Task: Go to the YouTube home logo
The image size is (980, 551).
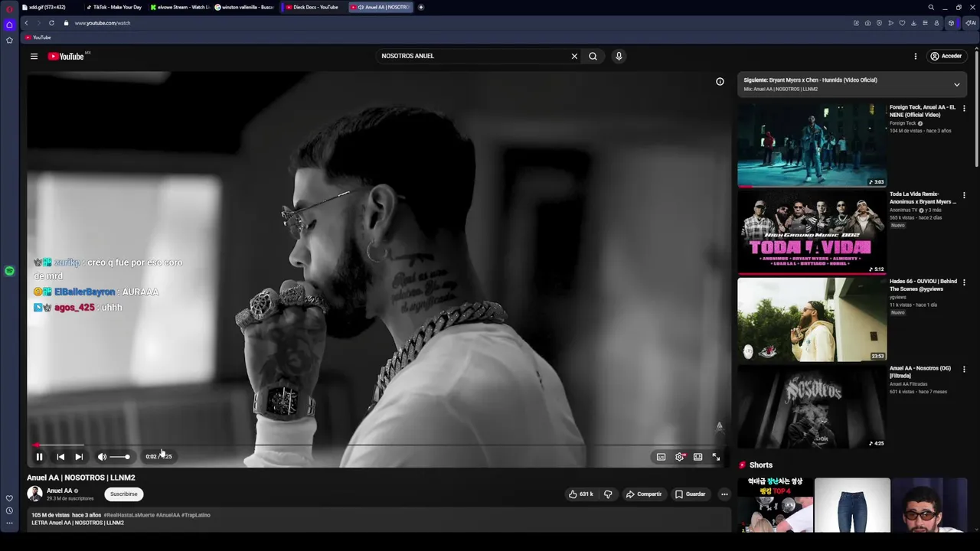Action: [x=66, y=56]
